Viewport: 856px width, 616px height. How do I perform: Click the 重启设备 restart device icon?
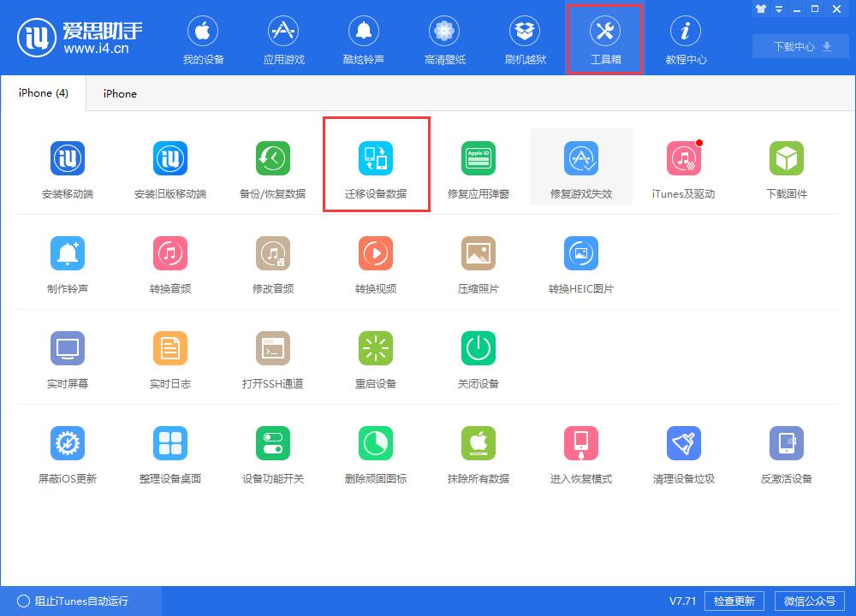[x=376, y=357]
